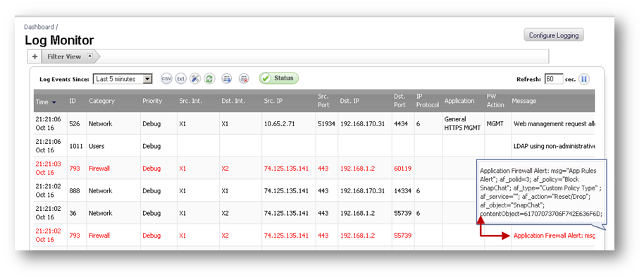Close the Filter View tab with its X
Image resolution: width=644 pixels, height=280 pixels.
(x=89, y=56)
